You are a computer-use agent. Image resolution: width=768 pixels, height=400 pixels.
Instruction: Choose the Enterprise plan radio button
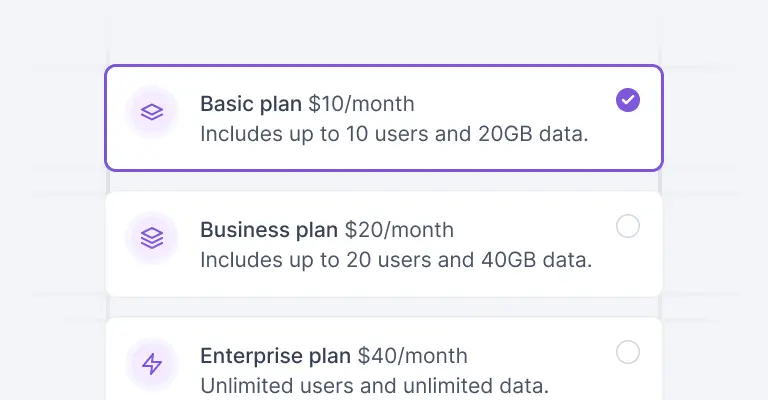click(628, 352)
